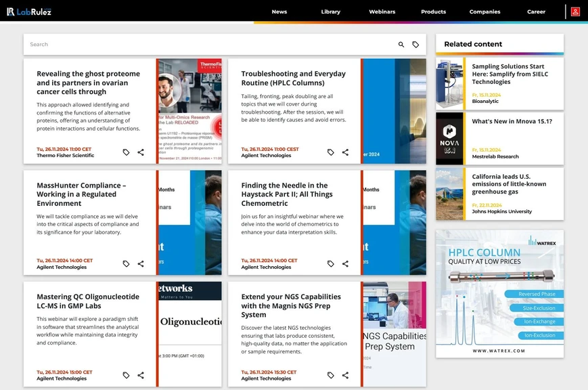
Task: Click the MassHunter Compliance card preview image
Action: click(190, 223)
